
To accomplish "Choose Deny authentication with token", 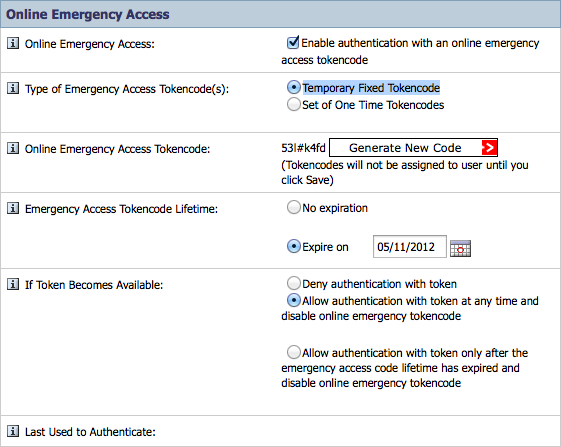I will tap(293, 283).
